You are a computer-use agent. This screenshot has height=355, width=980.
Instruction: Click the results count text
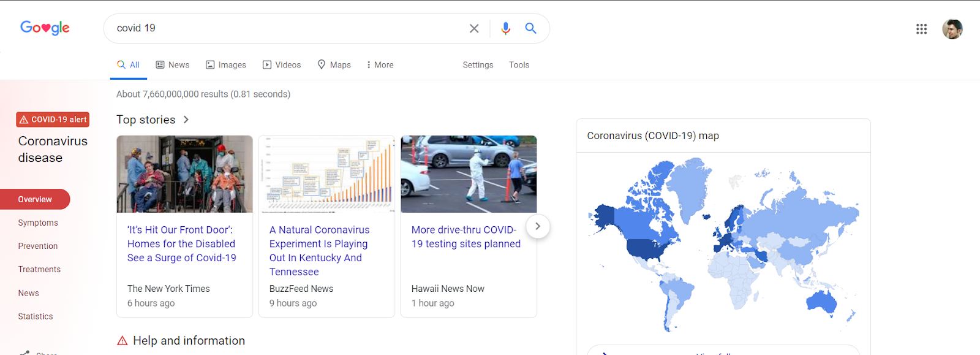tap(203, 94)
